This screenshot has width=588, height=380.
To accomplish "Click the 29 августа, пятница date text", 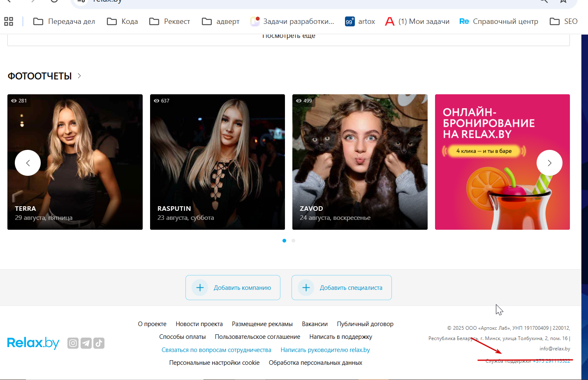I will [44, 218].
